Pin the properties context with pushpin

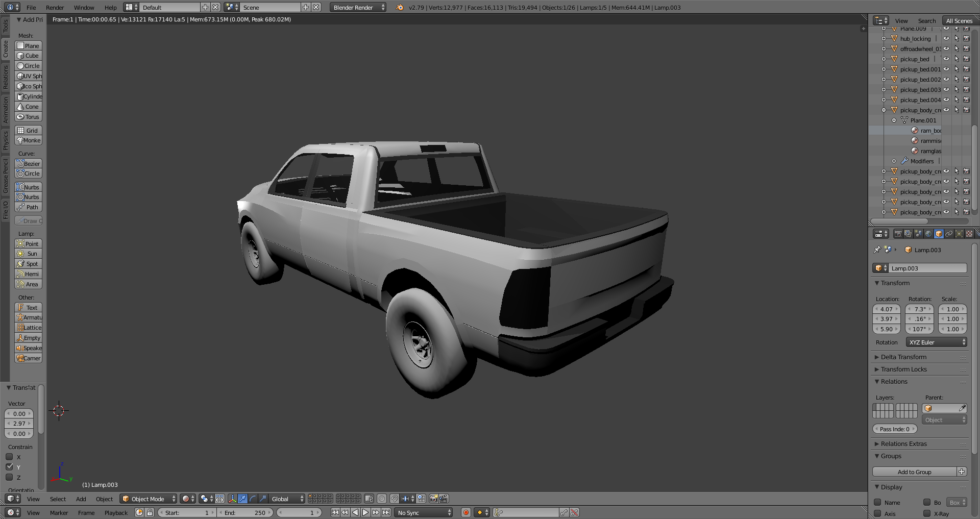point(877,250)
